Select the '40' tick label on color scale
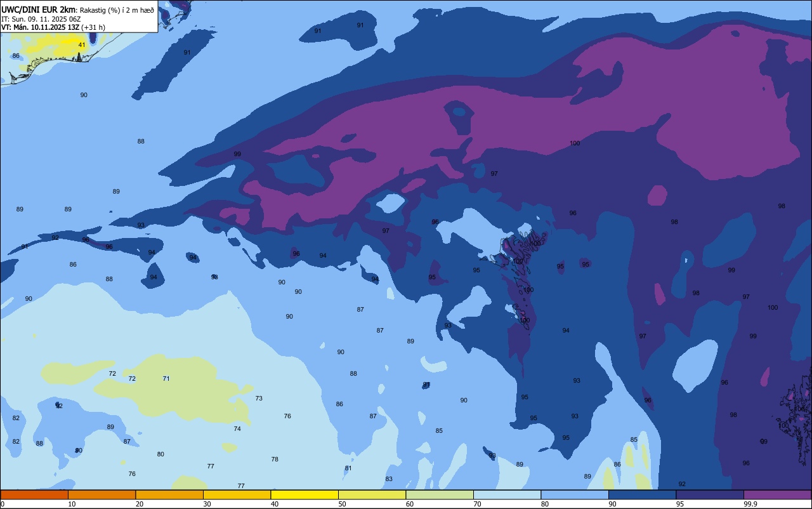The image size is (812, 509). point(274,504)
